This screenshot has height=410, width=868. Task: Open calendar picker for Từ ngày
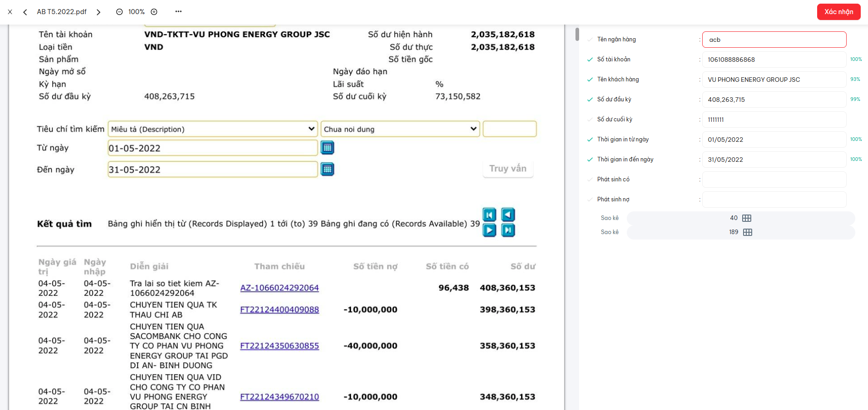tap(327, 148)
